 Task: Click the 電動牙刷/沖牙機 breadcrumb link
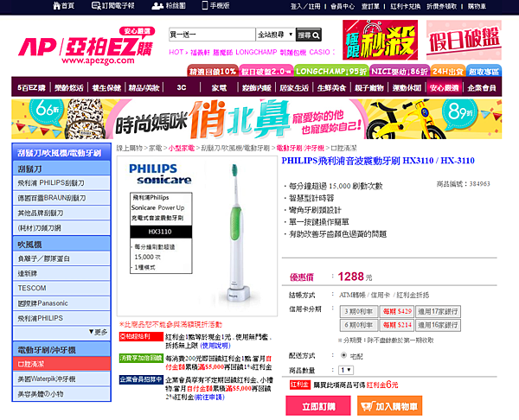(300, 148)
